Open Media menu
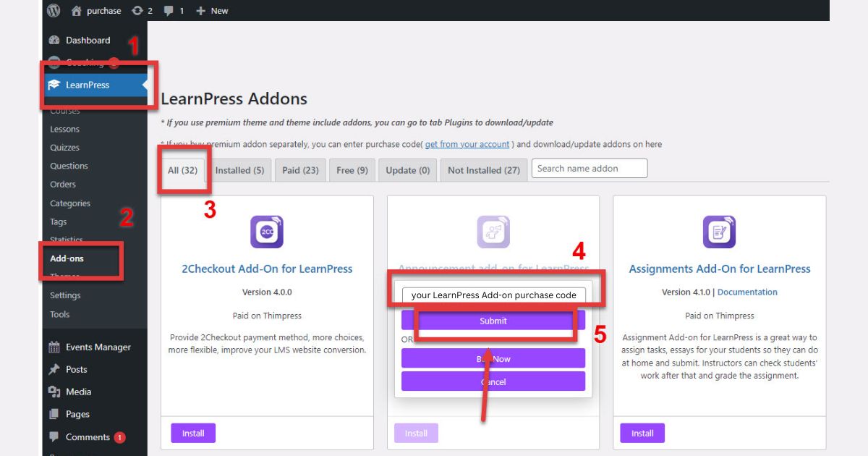Image resolution: width=868 pixels, height=456 pixels. coord(79,392)
